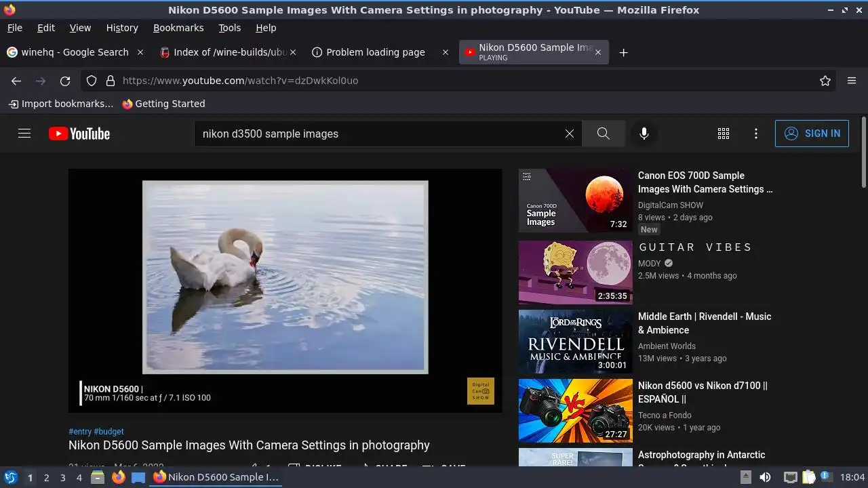Close the winehq Google Search tab
The width and height of the screenshot is (868, 488).
[140, 52]
